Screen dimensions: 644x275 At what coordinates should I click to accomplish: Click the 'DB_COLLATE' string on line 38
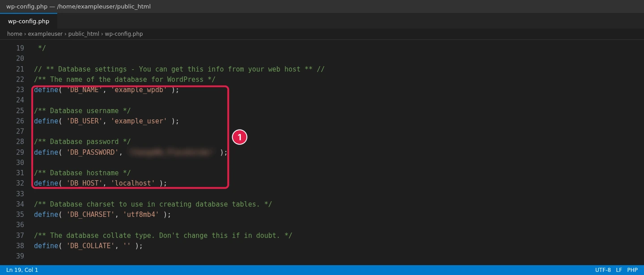tap(90, 246)
